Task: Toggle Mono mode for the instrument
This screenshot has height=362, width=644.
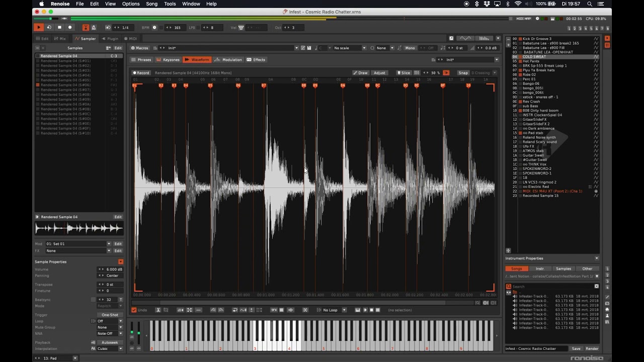Action: pos(410,48)
